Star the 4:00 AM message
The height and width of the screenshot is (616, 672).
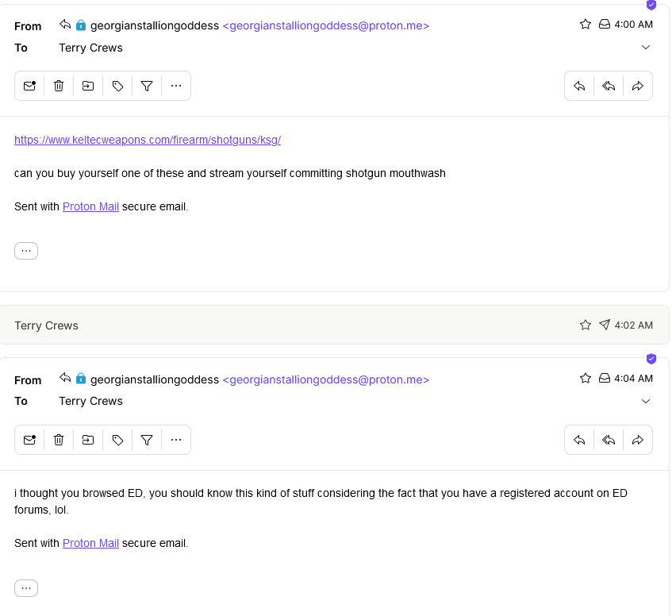(586, 25)
